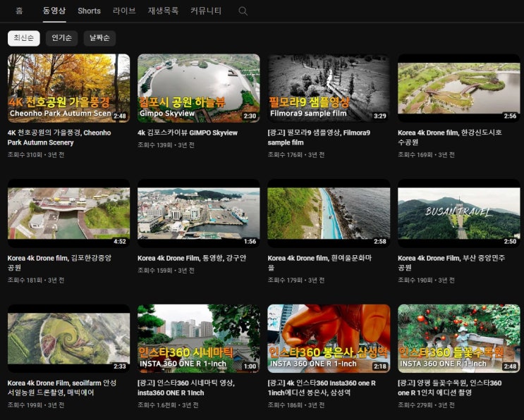Sort videos by 날짜순 chip
This screenshot has height=420, width=524.
click(99, 38)
